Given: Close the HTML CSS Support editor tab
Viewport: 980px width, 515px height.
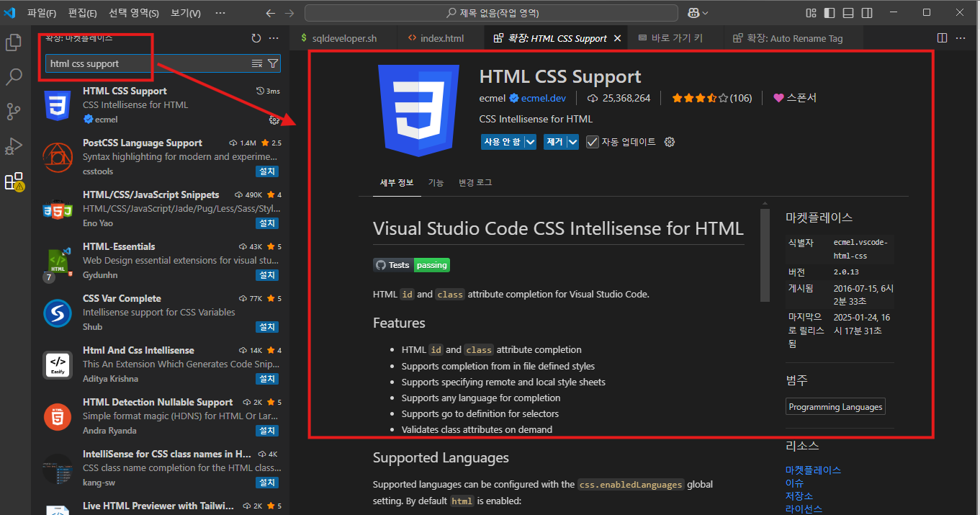Looking at the screenshot, I should [x=617, y=38].
